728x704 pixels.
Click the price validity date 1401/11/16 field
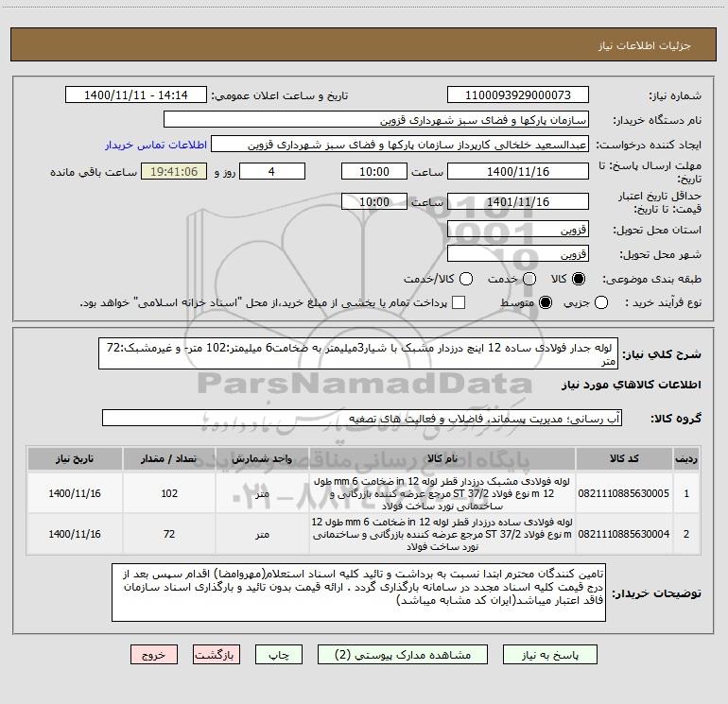point(518,201)
